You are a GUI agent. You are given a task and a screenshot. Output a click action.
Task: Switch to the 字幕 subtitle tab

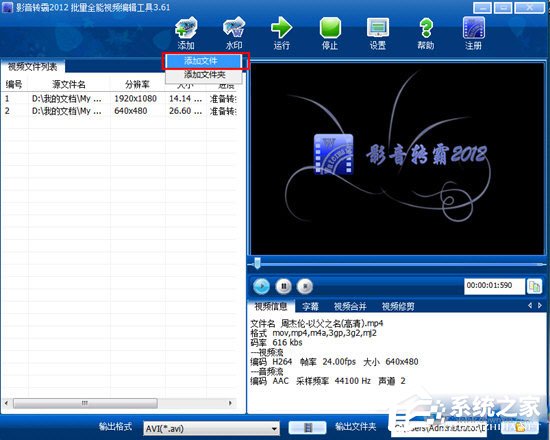point(310,307)
